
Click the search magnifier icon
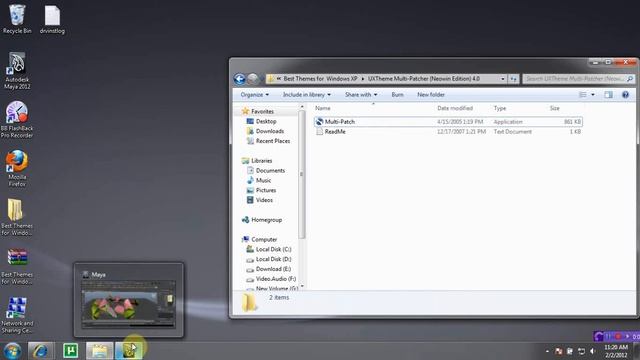(x=630, y=79)
